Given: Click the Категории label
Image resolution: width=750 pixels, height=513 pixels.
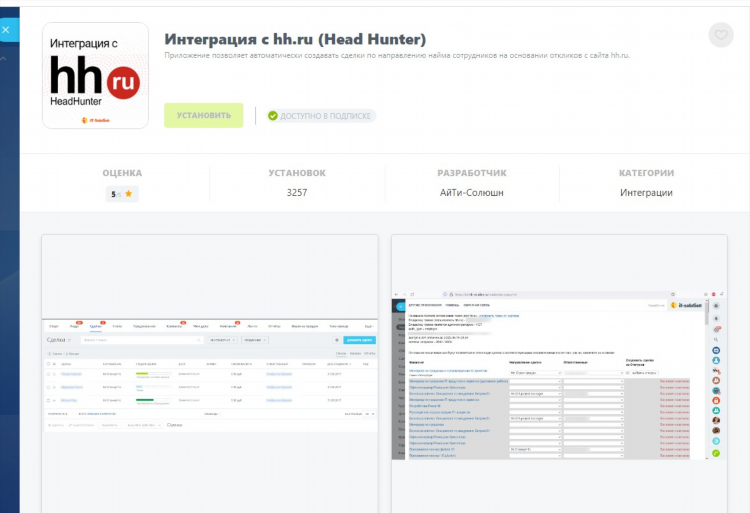Looking at the screenshot, I should coord(646,173).
